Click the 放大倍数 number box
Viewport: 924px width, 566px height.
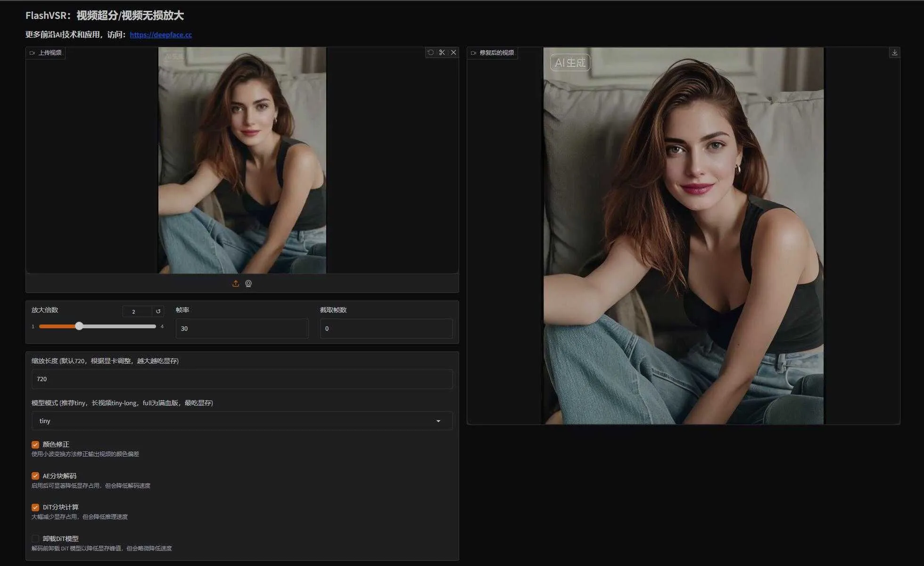coord(137,311)
